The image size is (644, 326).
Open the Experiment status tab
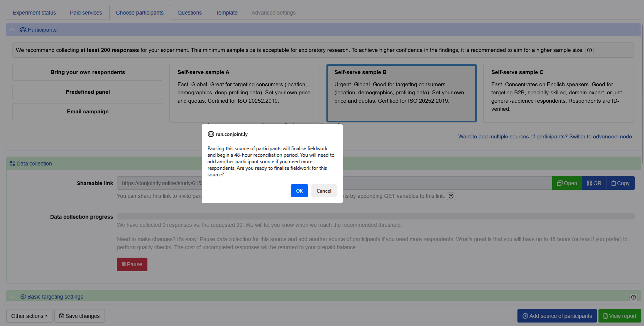(34, 12)
